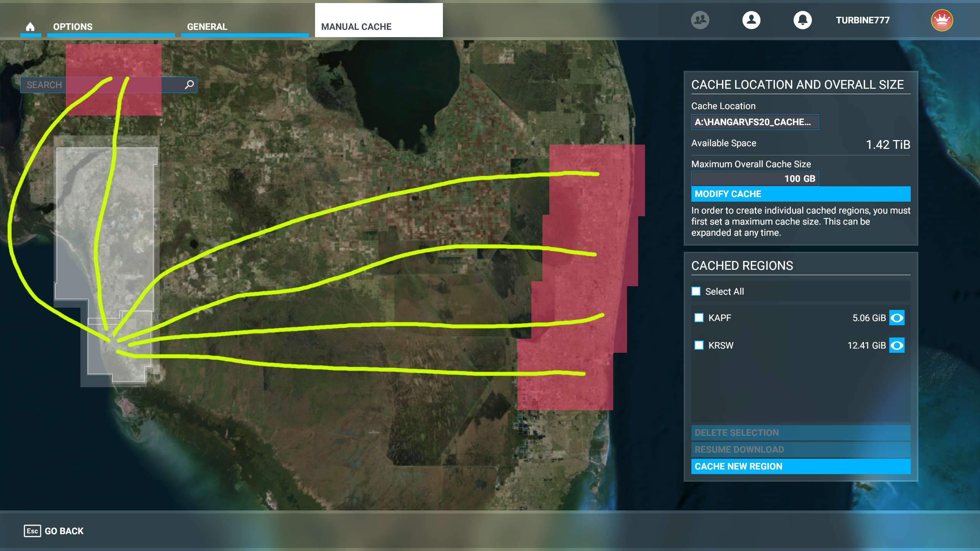Check the KAPF region checkbox
980x551 pixels.
(x=699, y=318)
